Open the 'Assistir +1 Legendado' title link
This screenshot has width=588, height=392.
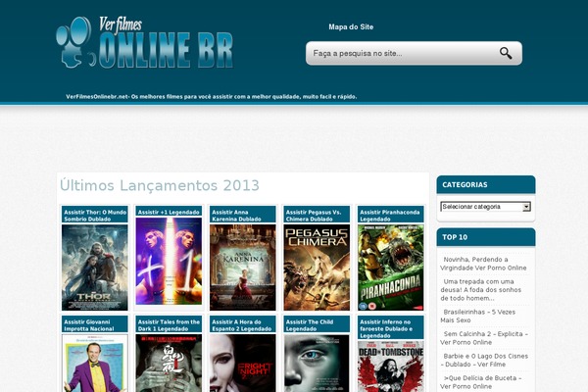[x=169, y=213]
